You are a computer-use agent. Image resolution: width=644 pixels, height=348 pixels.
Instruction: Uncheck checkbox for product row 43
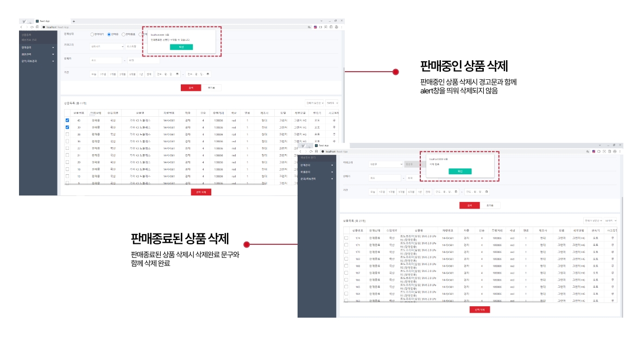tap(67, 121)
